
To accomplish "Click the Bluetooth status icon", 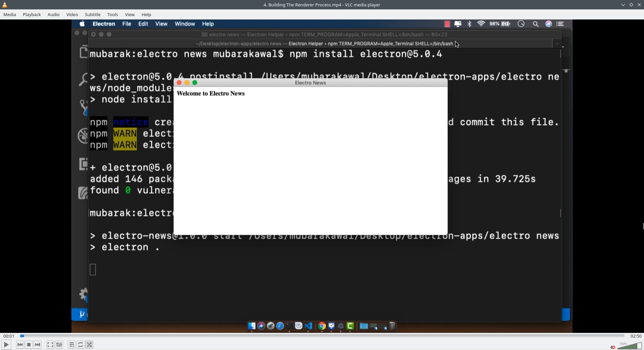I will pos(470,24).
